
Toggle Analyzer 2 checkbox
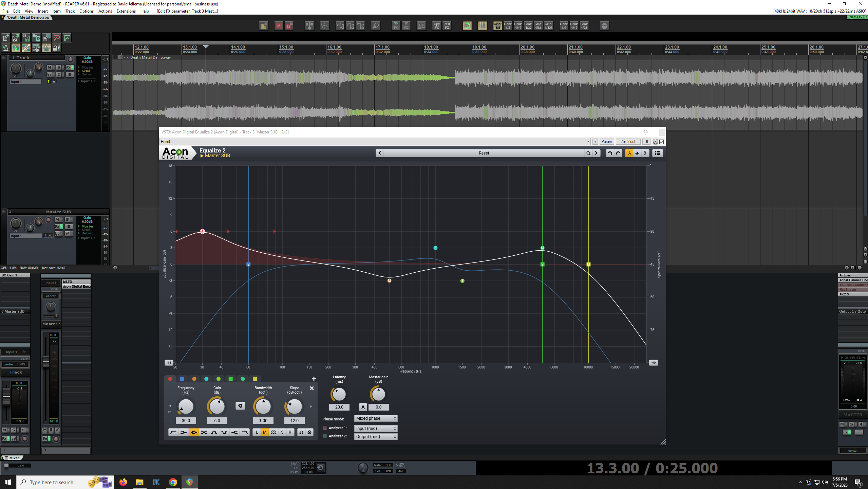[x=325, y=436]
